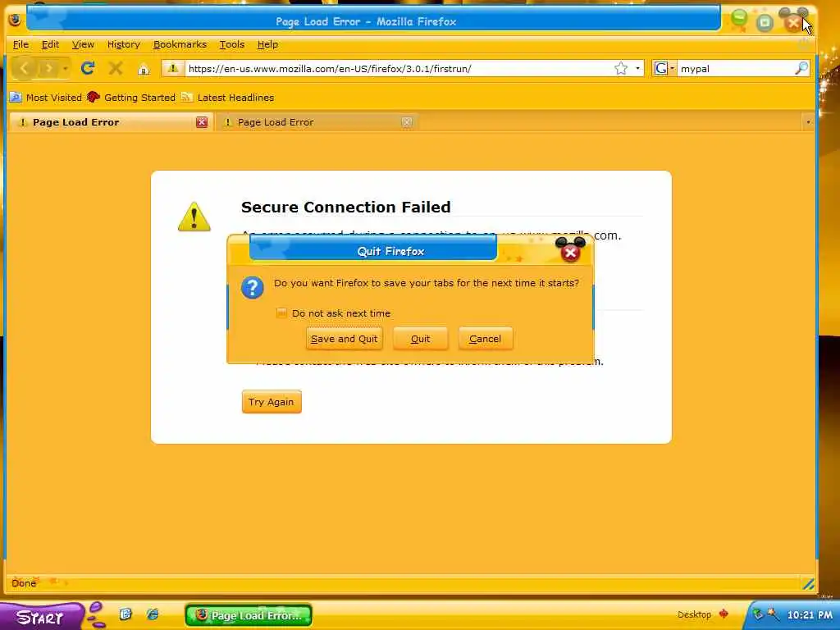840x630 pixels.
Task: Open the View menu
Action: click(x=83, y=44)
